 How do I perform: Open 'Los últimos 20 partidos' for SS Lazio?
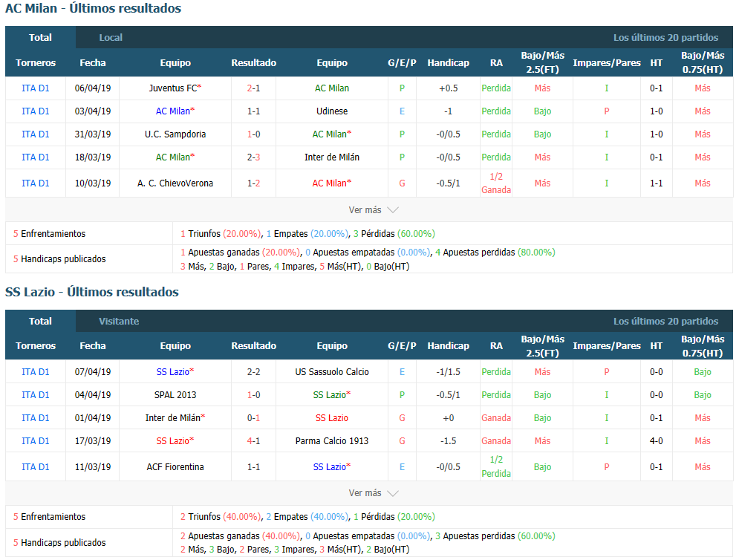pyautogui.click(x=665, y=322)
